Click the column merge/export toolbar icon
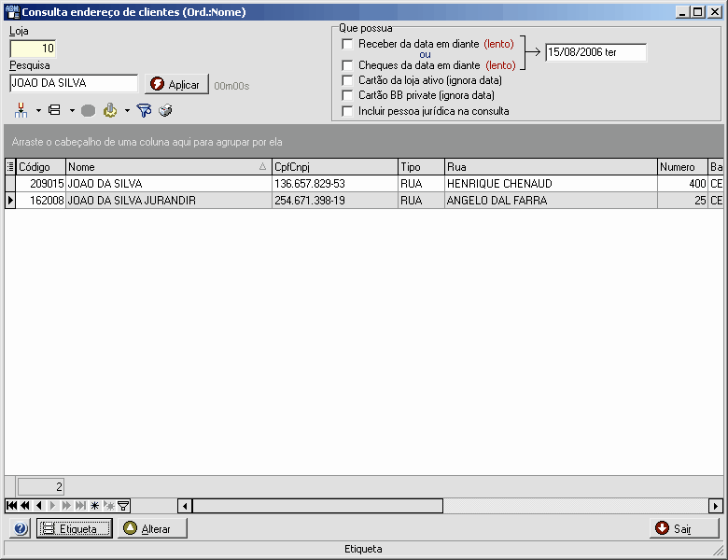Image resolution: width=728 pixels, height=560 pixels. tap(21, 110)
